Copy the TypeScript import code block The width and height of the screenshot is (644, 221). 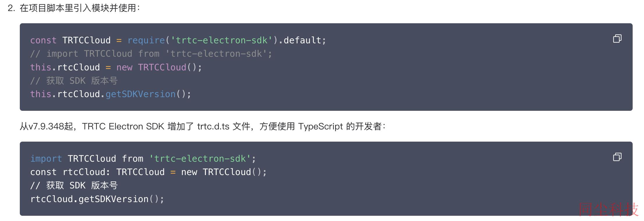(x=617, y=157)
